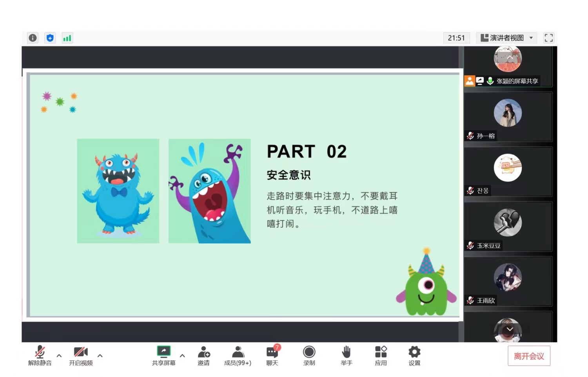Image resolution: width=588 pixels, height=377 pixels.
Task: Click the blue security shield icon
Action: tap(50, 38)
